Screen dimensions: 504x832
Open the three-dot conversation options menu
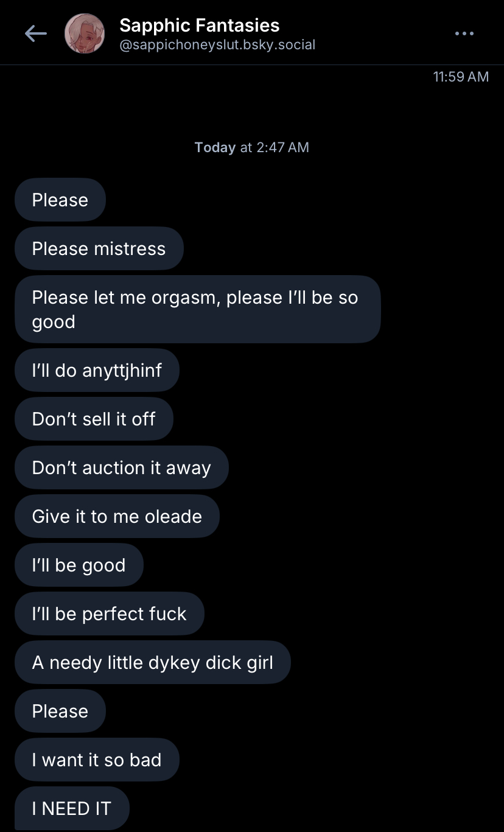pyautogui.click(x=464, y=34)
